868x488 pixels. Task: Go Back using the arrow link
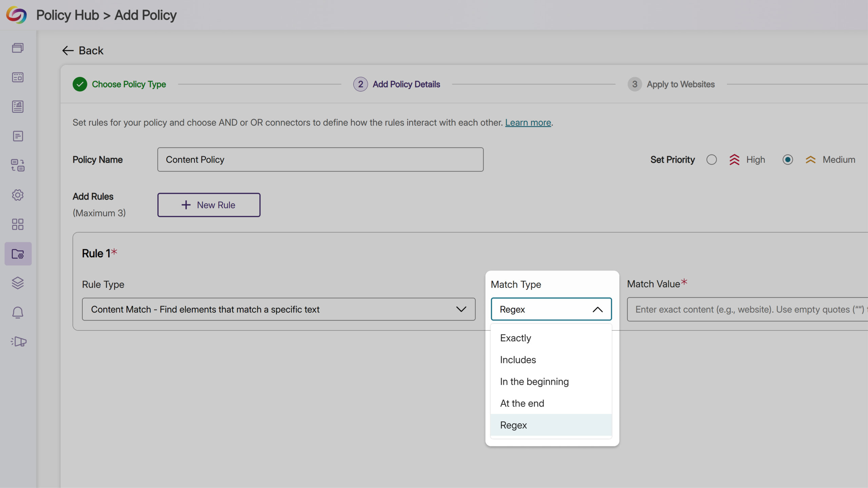point(83,51)
